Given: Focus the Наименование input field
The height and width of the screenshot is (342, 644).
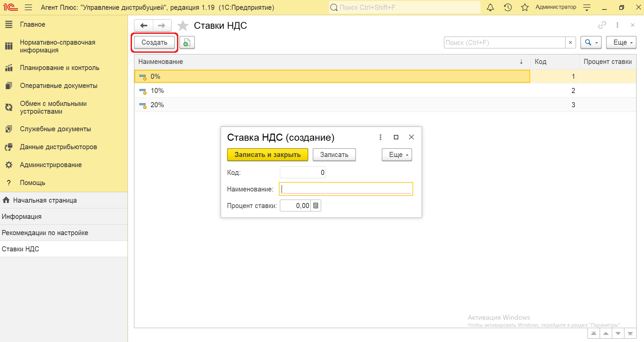Looking at the screenshot, I should click(x=346, y=189).
